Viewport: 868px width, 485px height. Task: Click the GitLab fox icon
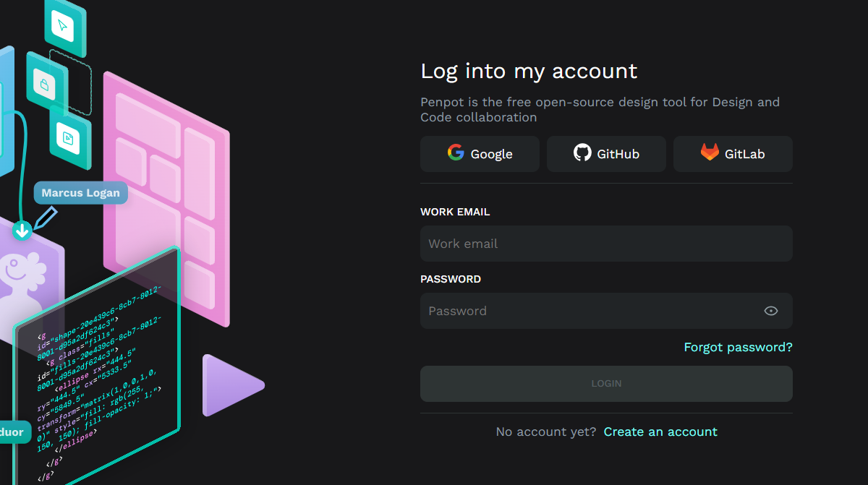click(x=710, y=153)
